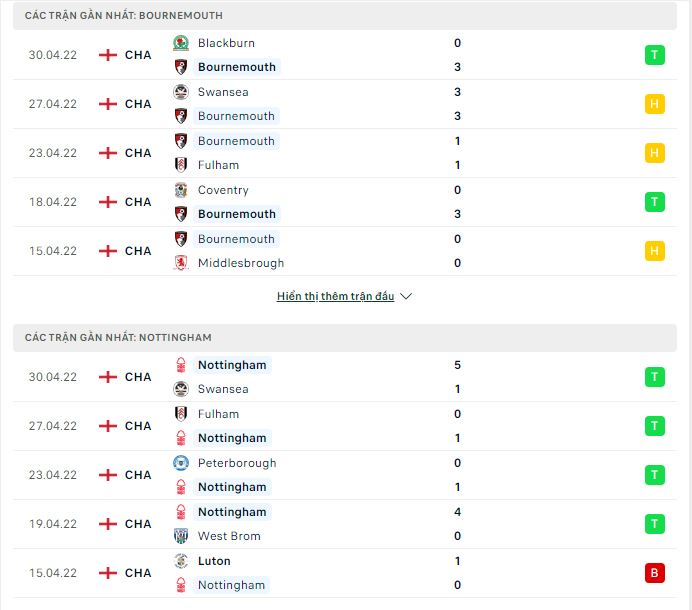This screenshot has height=610, width=692.
Task: Click the Coventry club crest icon
Action: point(181,190)
